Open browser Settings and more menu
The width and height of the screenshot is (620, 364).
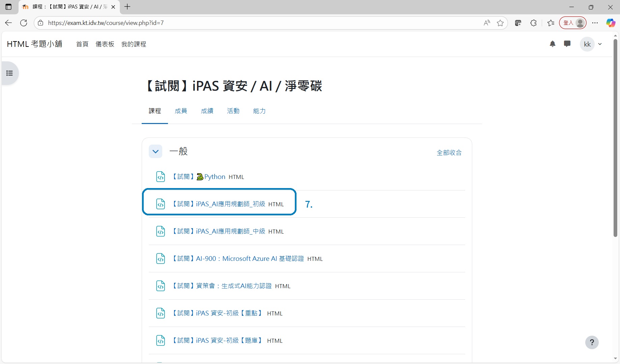point(595,23)
